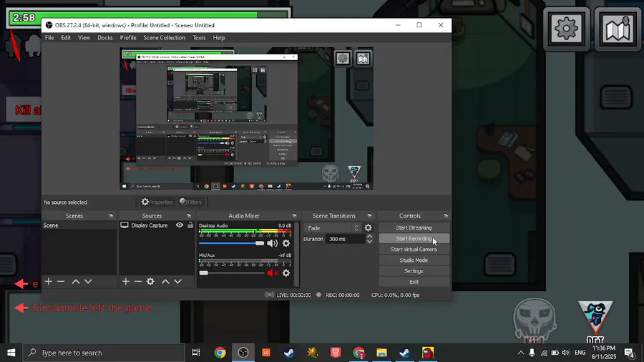Remove selected scene with minus
The image size is (644, 362).
coord(61,281)
